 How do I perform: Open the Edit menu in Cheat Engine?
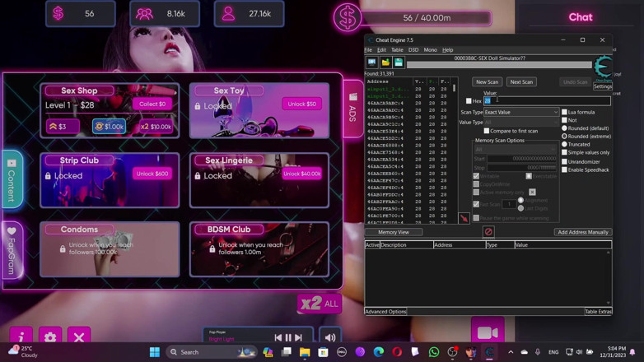[x=381, y=49]
